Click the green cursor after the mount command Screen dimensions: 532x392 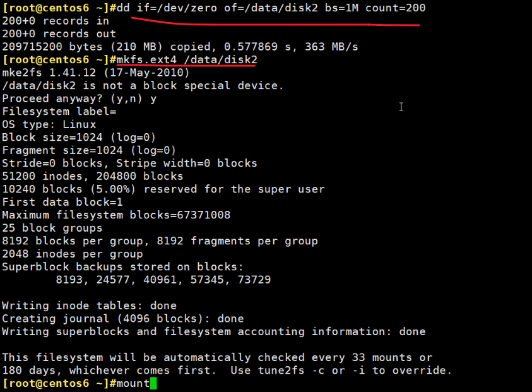(153, 383)
